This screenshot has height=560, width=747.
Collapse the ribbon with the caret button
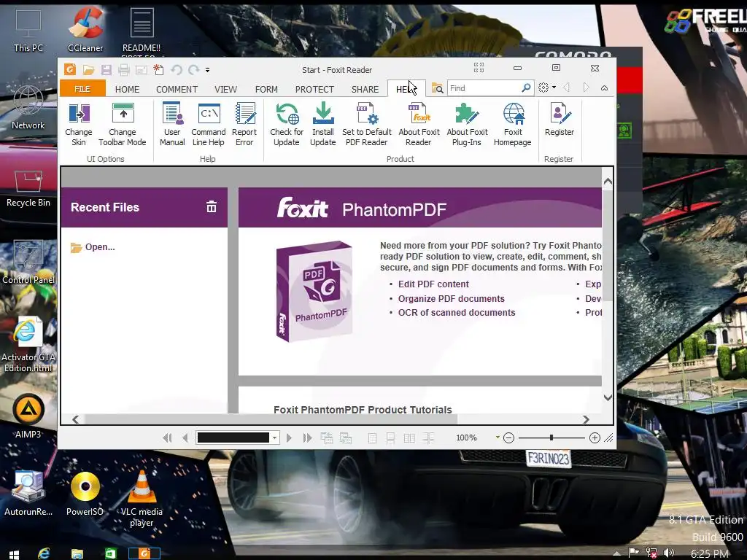coord(604,88)
